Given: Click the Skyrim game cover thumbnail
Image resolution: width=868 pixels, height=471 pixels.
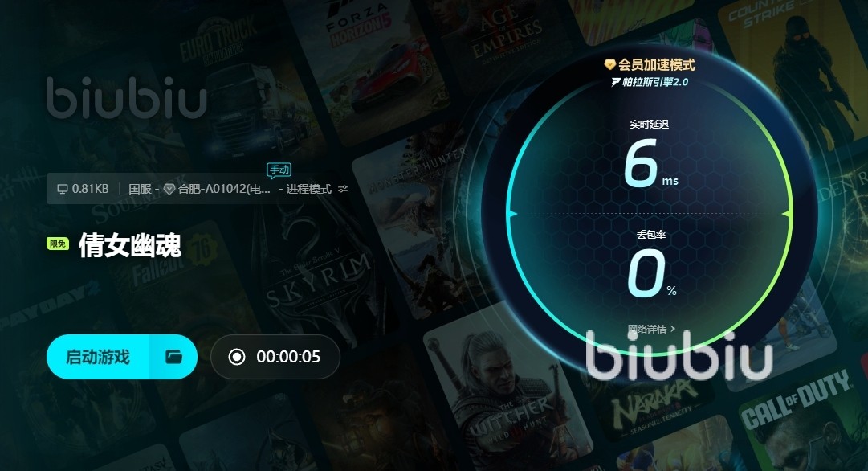Looking at the screenshot, I should [x=318, y=277].
